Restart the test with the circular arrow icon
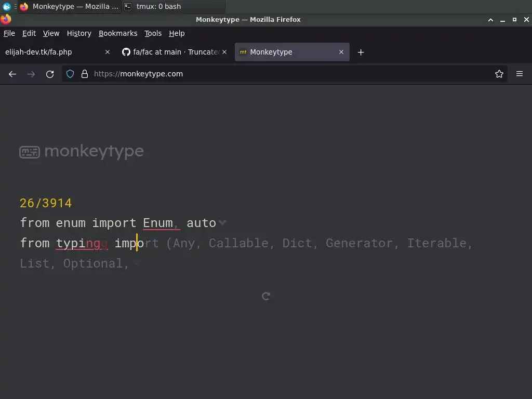 266,296
